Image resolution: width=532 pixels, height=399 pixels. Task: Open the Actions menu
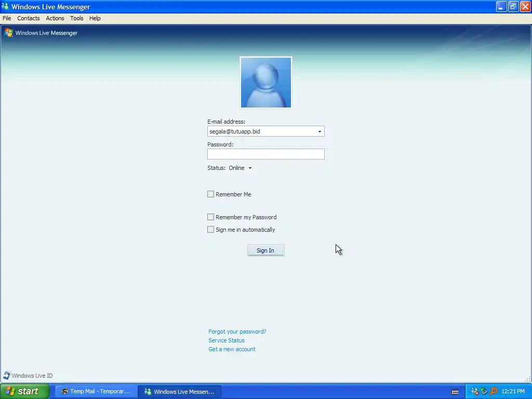pyautogui.click(x=55, y=18)
